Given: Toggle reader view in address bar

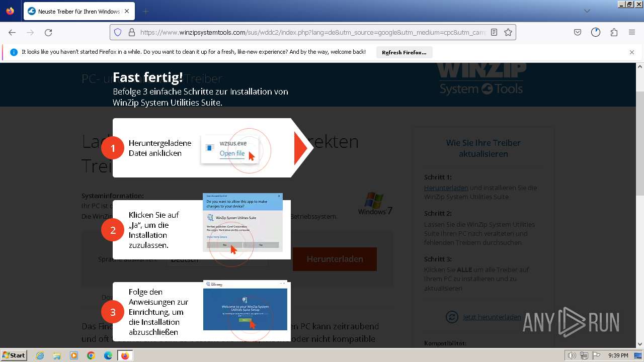Looking at the screenshot, I should [494, 32].
